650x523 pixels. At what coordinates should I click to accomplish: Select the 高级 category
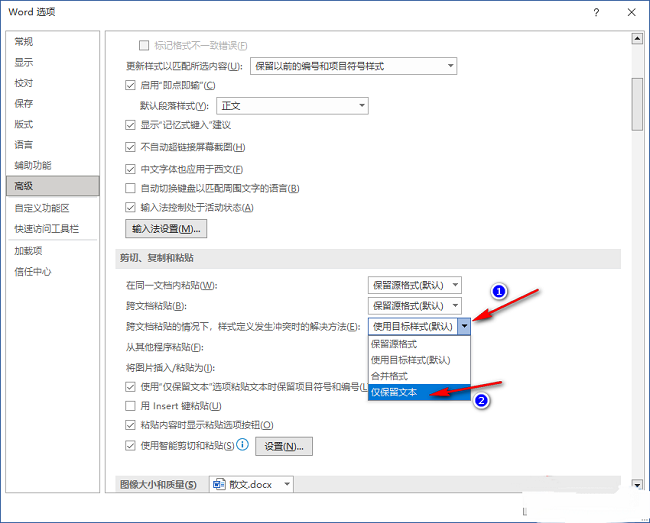click(53, 186)
